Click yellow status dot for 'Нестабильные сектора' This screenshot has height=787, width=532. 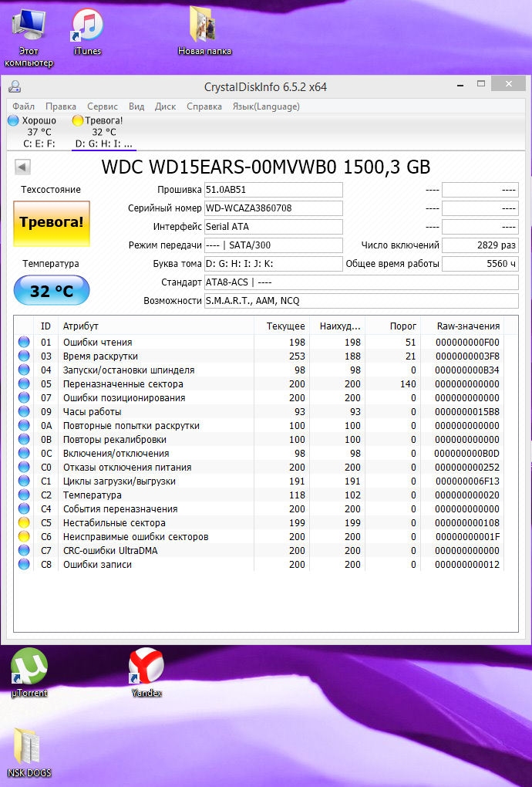(24, 523)
